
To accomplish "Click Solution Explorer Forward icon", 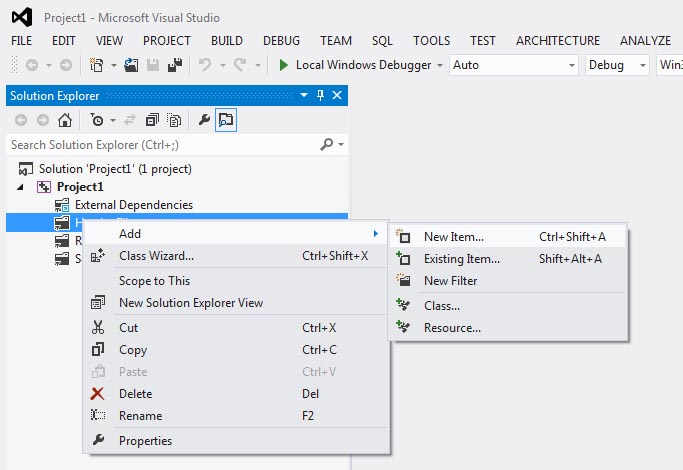I will click(x=43, y=120).
